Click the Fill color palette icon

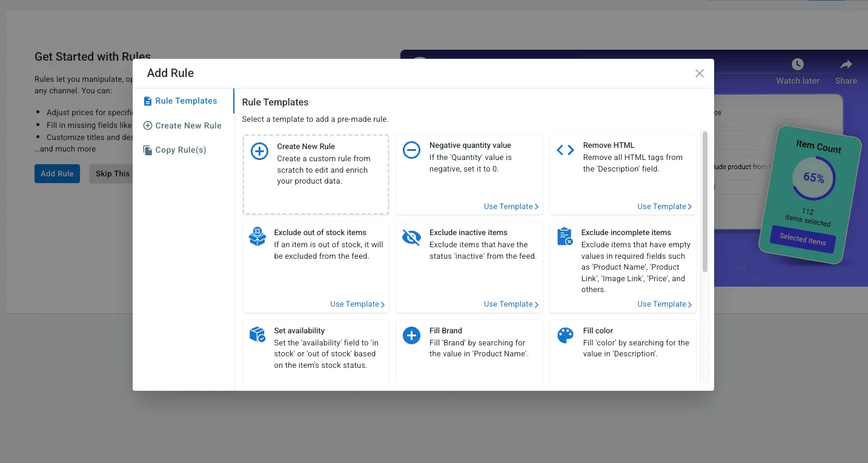tap(565, 335)
